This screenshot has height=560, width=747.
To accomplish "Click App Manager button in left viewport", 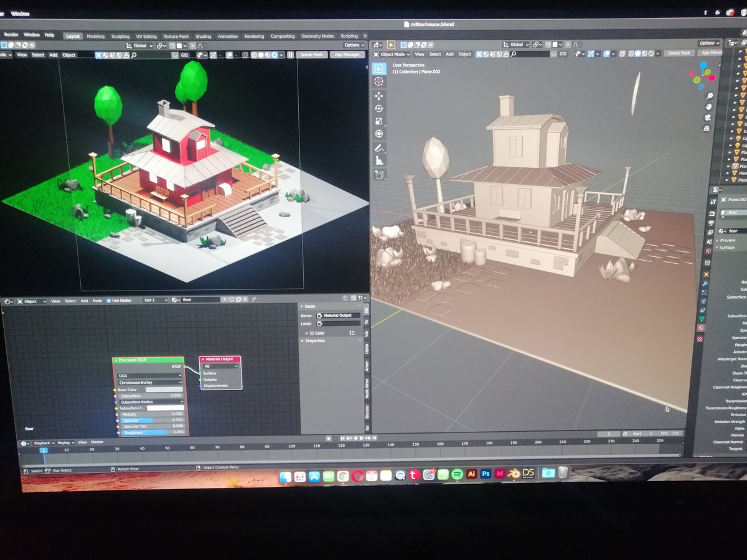I will pyautogui.click(x=347, y=55).
